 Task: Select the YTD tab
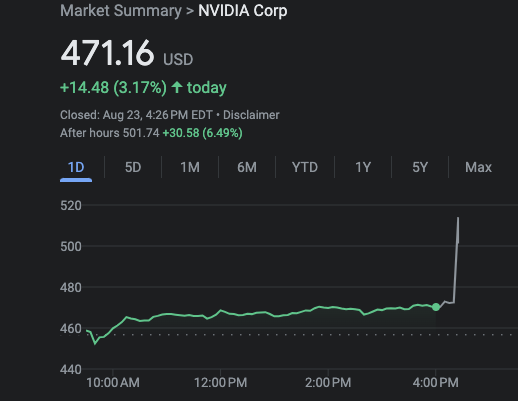(305, 167)
